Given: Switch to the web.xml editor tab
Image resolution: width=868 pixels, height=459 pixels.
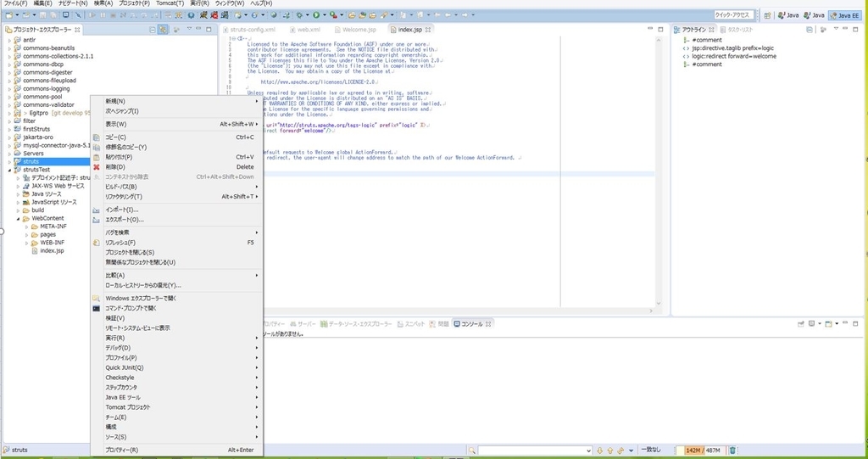Looking at the screenshot, I should (x=304, y=30).
